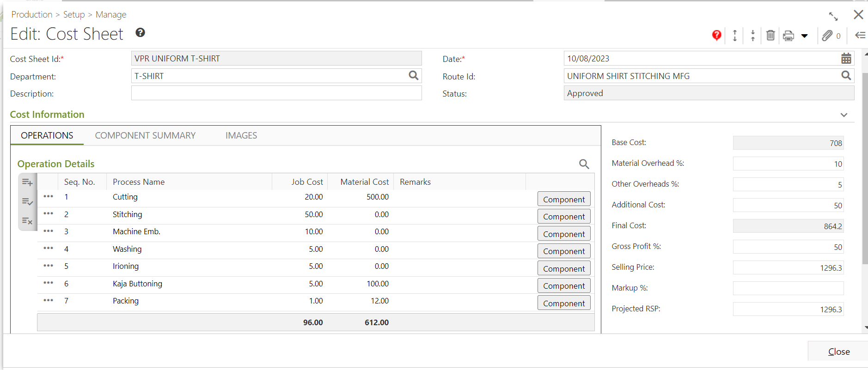Click the vertical scrollbar of the dialog
Screen dimensions: 868x370
click(x=865, y=169)
